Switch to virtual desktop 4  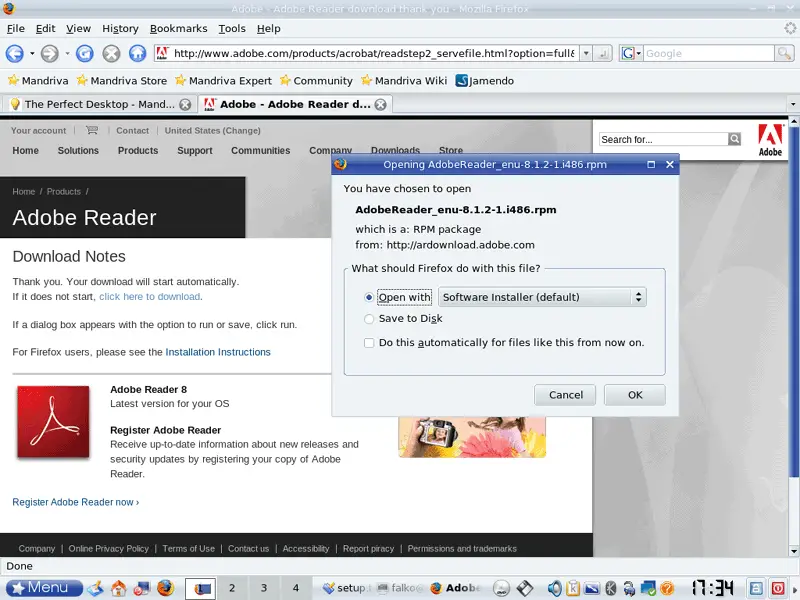pos(295,588)
